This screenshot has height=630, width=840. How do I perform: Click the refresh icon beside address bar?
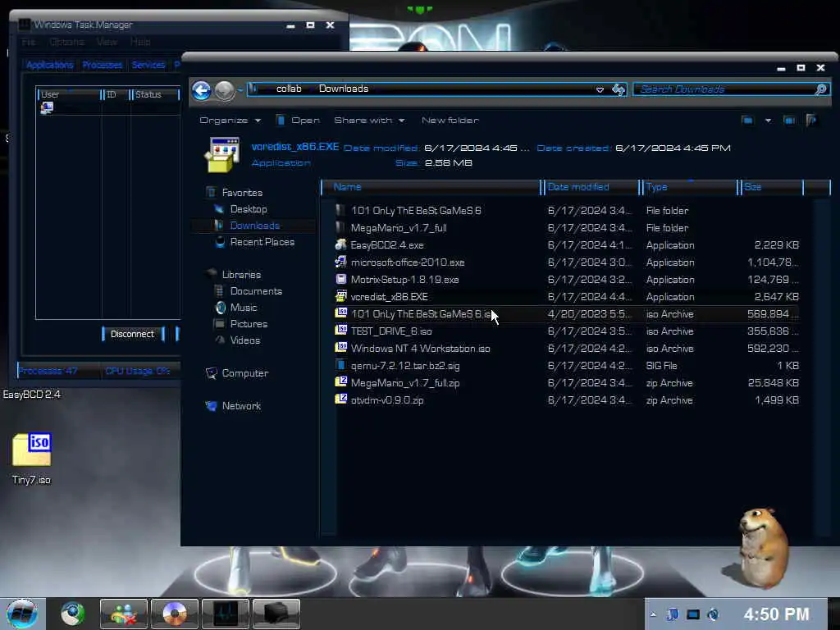619,89
